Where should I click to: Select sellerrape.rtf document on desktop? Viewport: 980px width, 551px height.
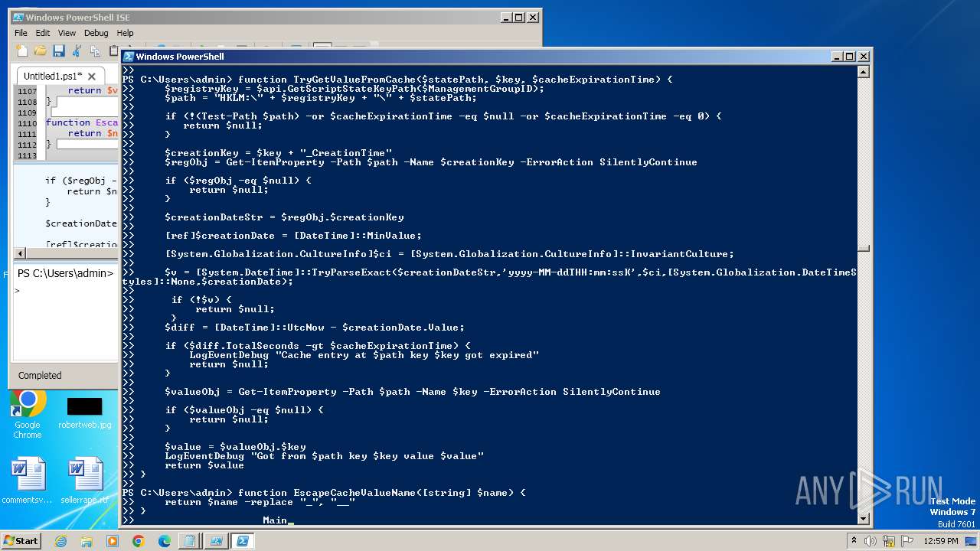[x=84, y=481]
